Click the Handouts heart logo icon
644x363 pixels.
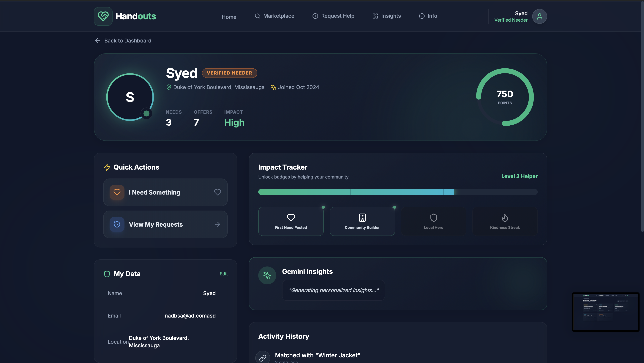coord(103,16)
